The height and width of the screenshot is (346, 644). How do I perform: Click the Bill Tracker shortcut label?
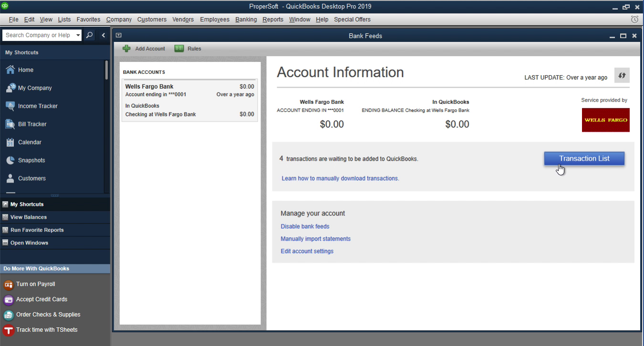[32, 124]
